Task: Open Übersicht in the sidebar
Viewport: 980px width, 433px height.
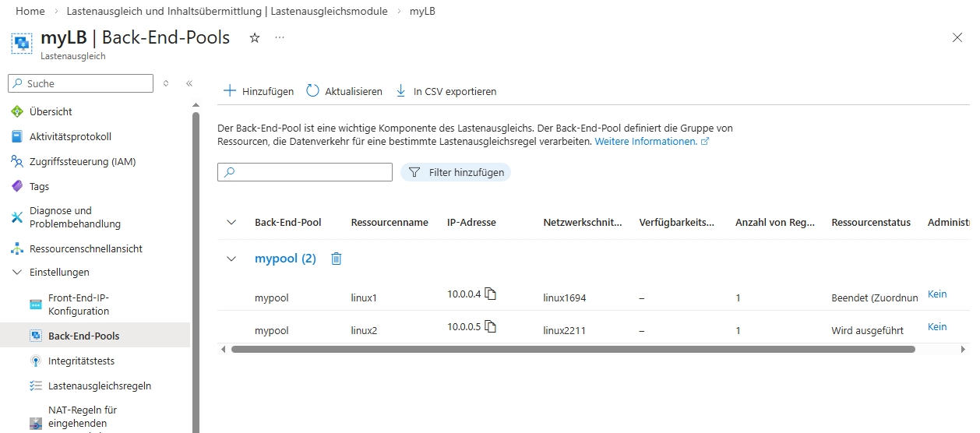Action: 51,111
